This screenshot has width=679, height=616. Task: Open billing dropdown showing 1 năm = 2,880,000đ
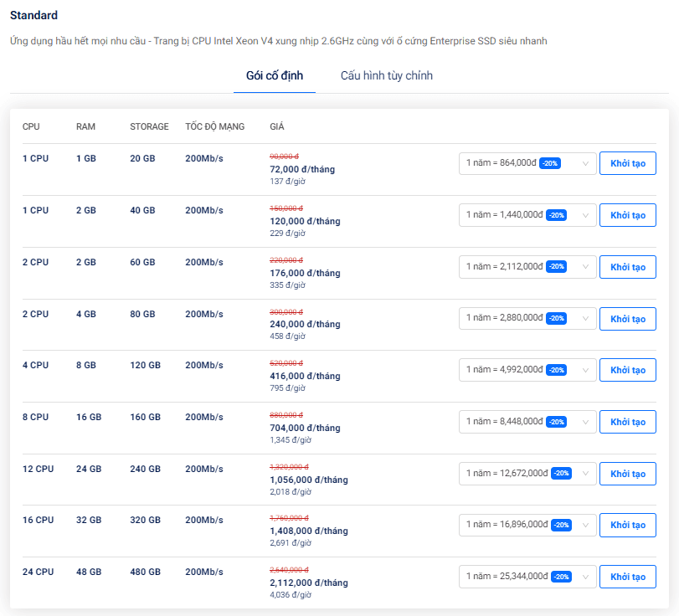tap(527, 318)
